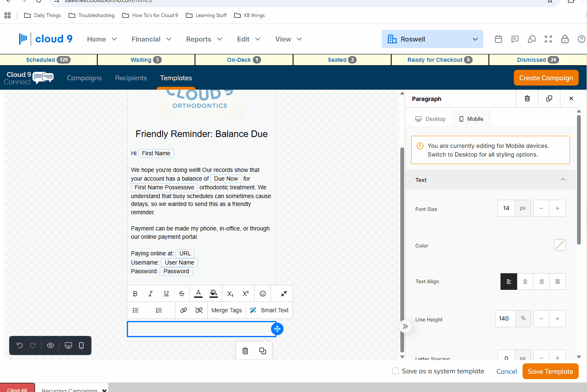
Task: Open the emoji picker
Action: [x=263, y=294]
